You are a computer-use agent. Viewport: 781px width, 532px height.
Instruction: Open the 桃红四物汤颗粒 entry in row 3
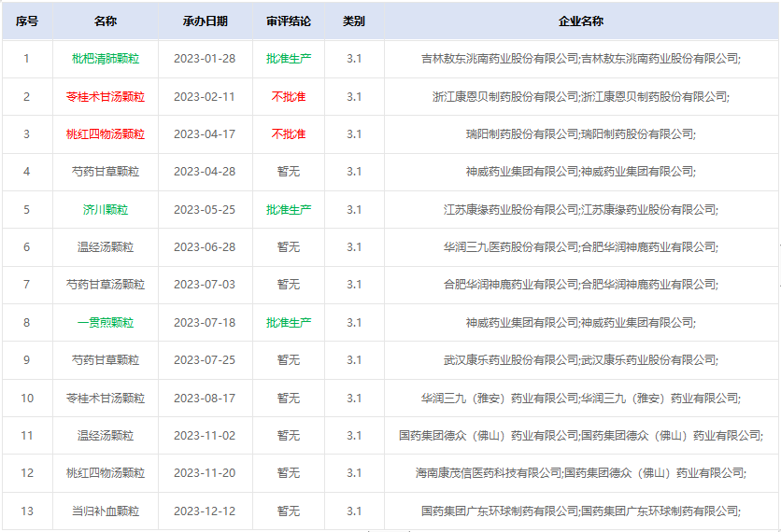pos(106,133)
